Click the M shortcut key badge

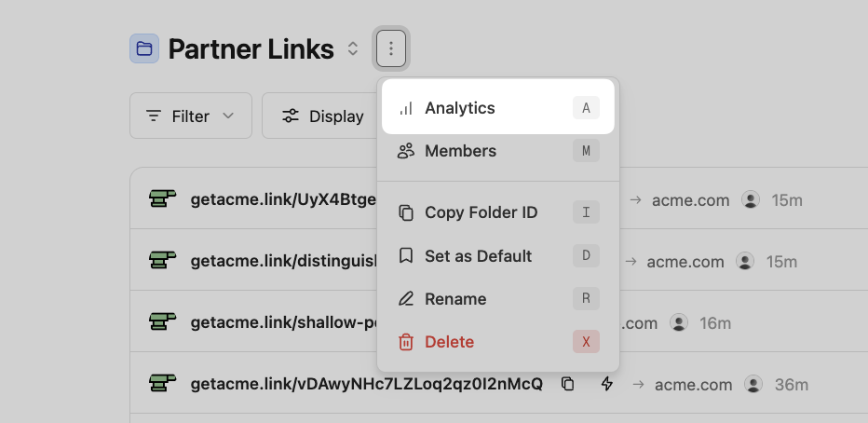586,151
